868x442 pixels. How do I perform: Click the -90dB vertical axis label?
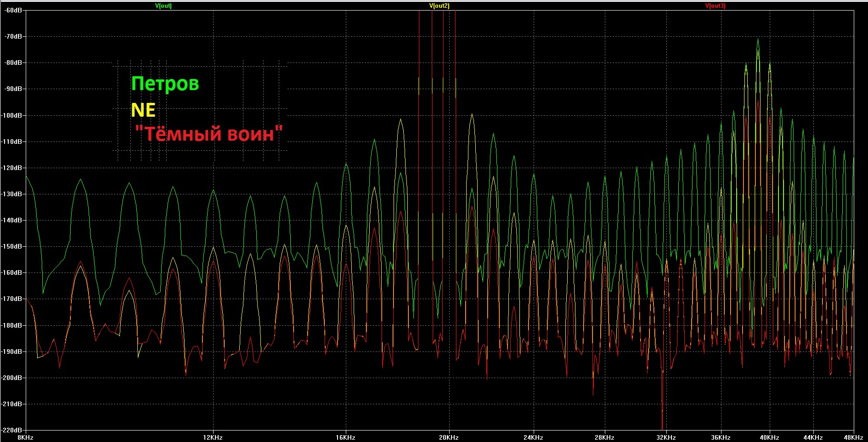(13, 89)
